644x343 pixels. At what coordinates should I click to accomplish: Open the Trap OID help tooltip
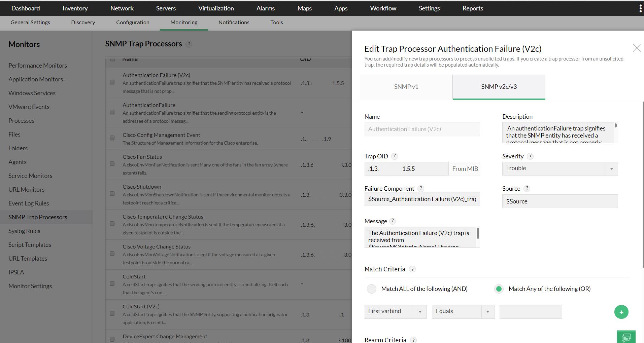[395, 156]
